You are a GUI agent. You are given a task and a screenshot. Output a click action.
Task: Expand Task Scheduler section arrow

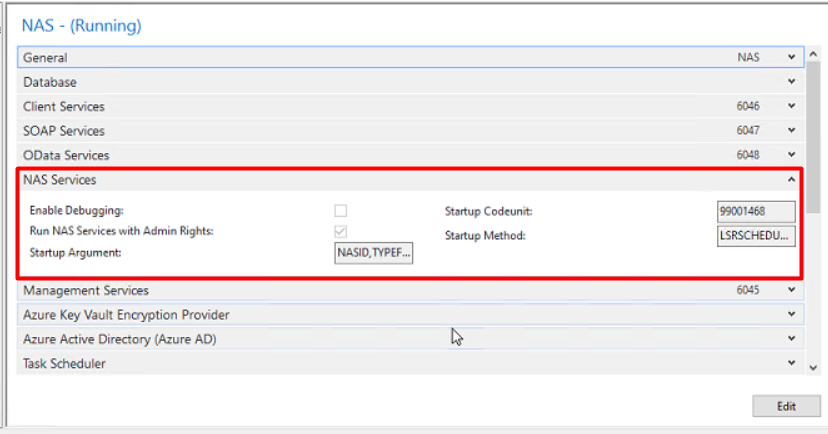click(x=791, y=363)
